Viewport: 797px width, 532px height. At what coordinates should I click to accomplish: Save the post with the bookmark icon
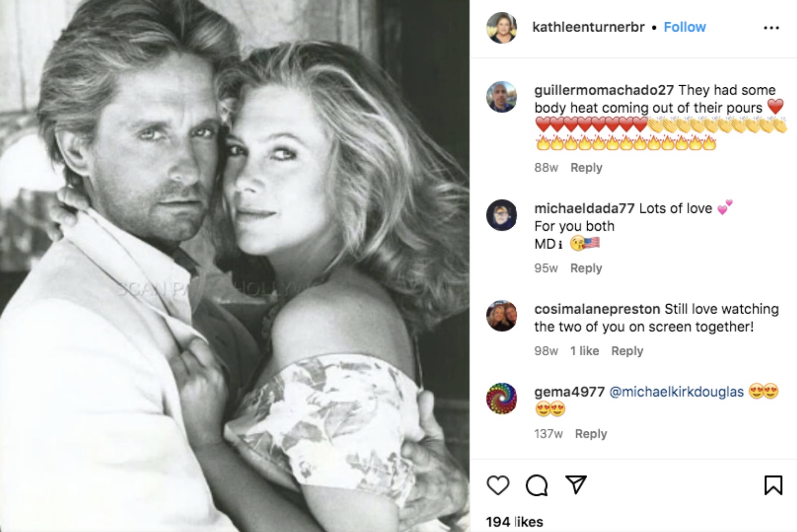(x=773, y=485)
